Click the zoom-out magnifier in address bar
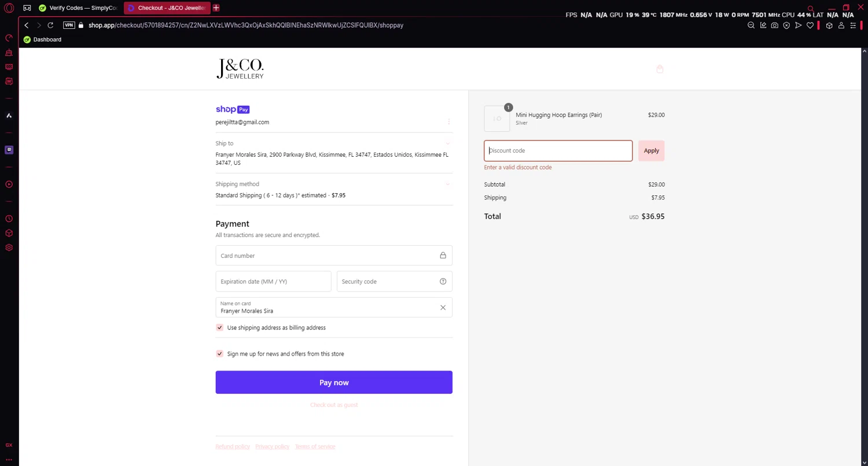Image resolution: width=868 pixels, height=466 pixels. coord(751,25)
